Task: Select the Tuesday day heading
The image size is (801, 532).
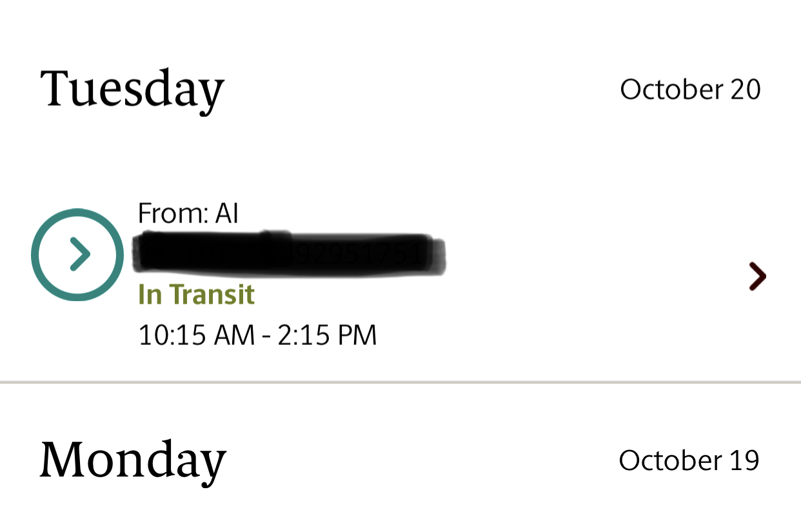Action: [x=132, y=89]
